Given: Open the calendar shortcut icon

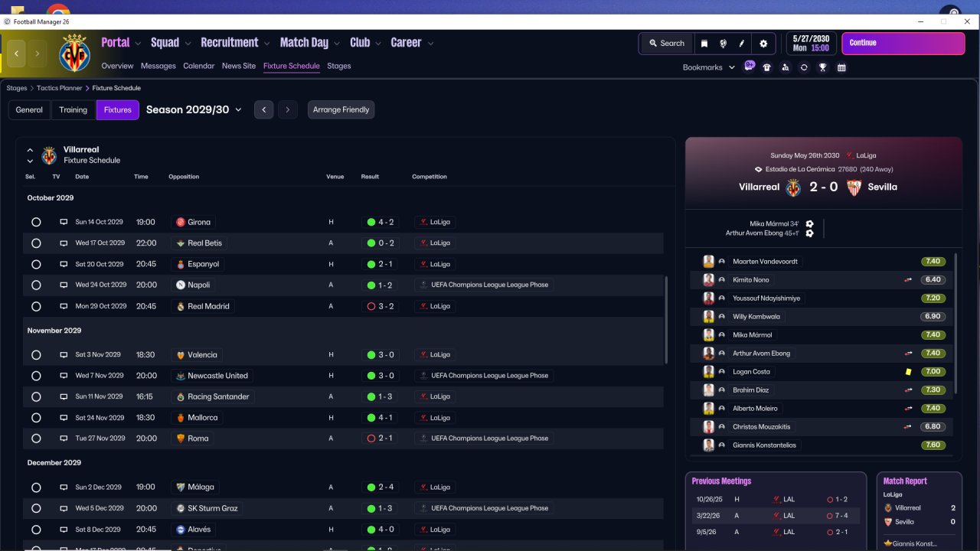Looking at the screenshot, I should (x=841, y=67).
